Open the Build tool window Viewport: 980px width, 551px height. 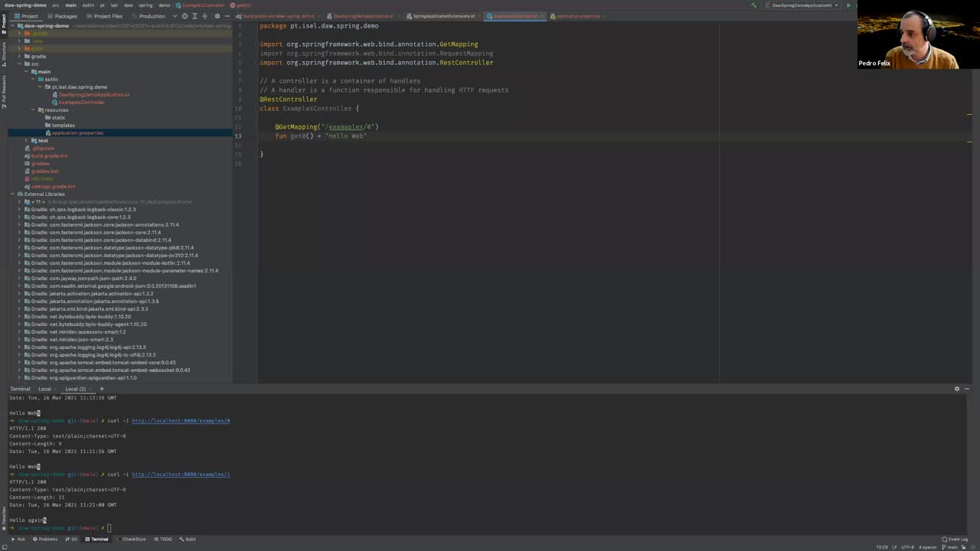click(188, 540)
